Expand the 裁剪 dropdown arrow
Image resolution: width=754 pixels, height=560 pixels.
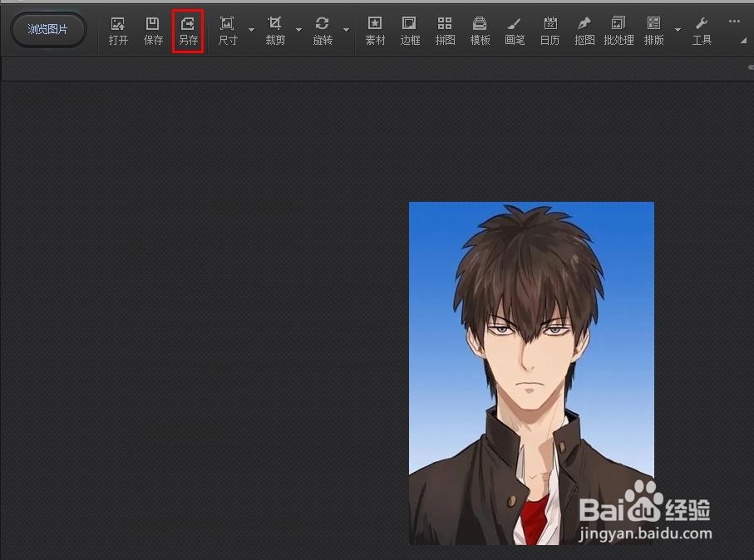(x=298, y=30)
